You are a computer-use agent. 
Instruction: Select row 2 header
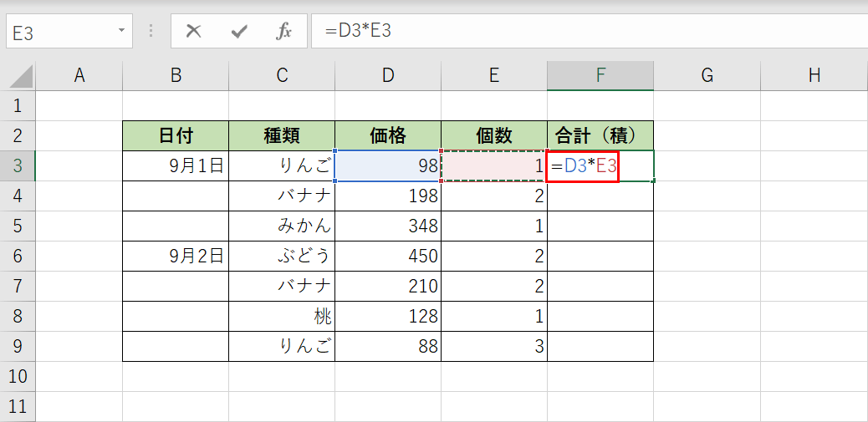click(18, 135)
